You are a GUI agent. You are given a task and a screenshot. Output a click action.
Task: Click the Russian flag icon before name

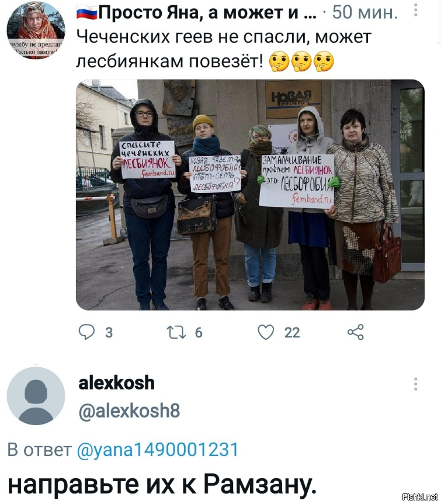(x=86, y=13)
